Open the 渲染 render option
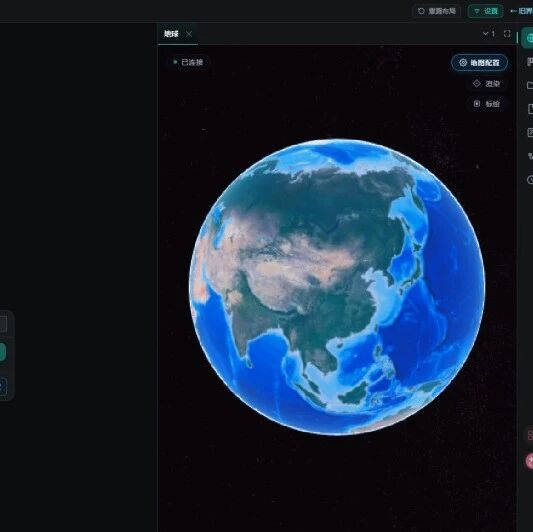The width and height of the screenshot is (533, 532). point(487,84)
